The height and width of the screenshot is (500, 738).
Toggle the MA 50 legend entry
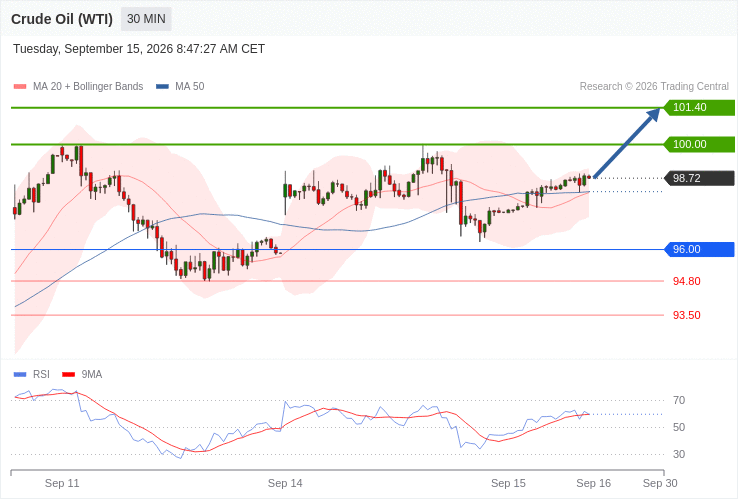[x=180, y=87]
